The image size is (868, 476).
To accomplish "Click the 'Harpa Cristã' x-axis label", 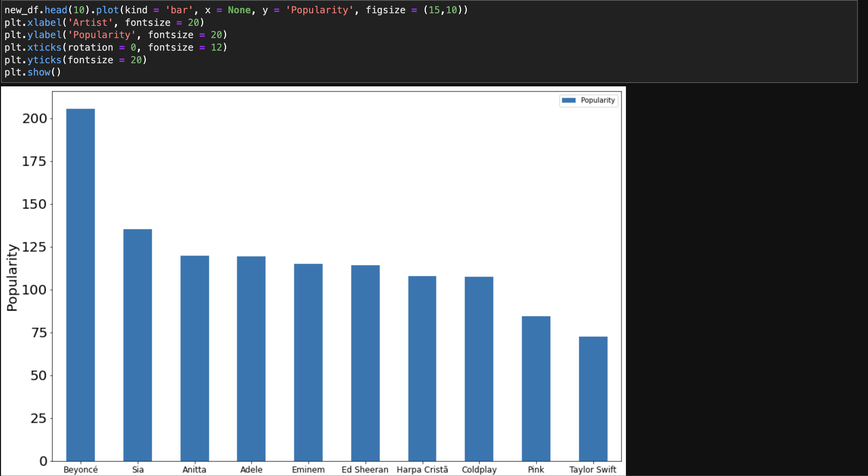I will [x=422, y=470].
